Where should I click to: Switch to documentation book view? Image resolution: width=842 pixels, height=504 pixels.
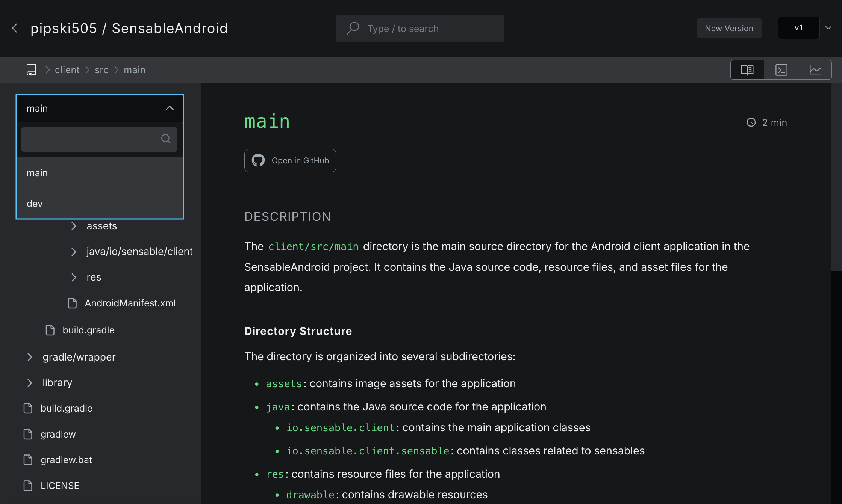[747, 70]
